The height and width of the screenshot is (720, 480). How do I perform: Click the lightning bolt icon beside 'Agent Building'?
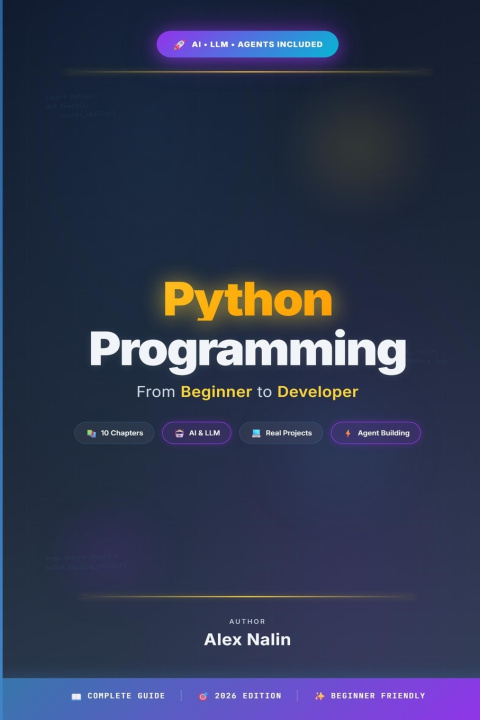348,433
